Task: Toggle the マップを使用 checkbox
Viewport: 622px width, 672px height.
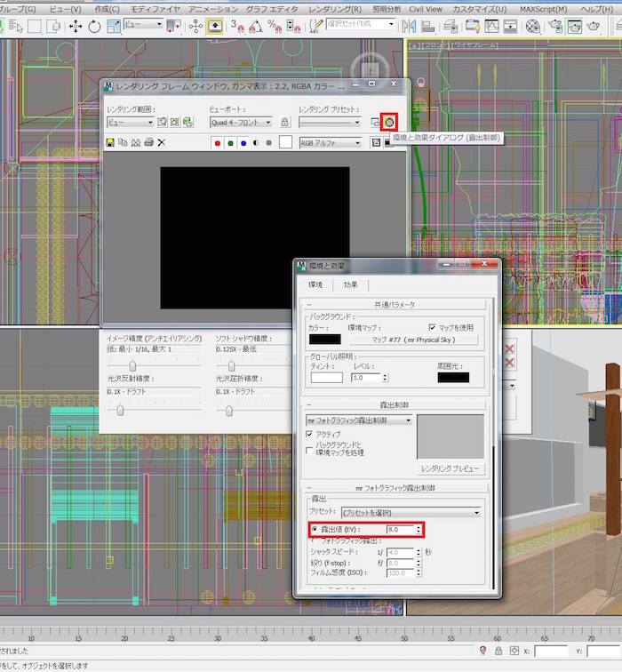Action: pyautogui.click(x=433, y=327)
